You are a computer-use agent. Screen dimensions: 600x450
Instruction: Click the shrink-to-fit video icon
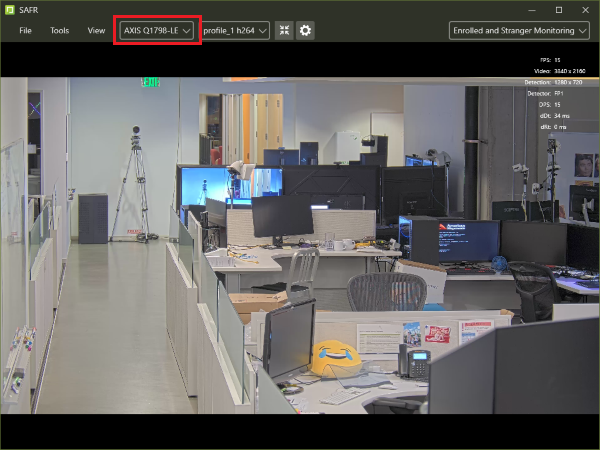pos(285,30)
